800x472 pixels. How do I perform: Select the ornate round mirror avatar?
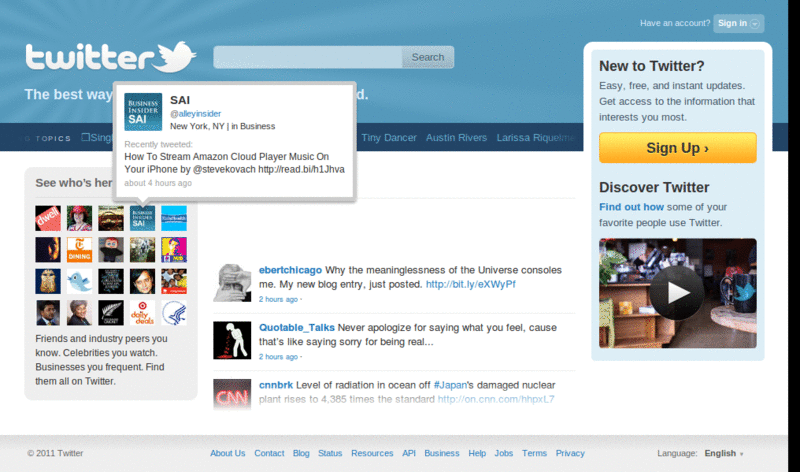pos(111,218)
